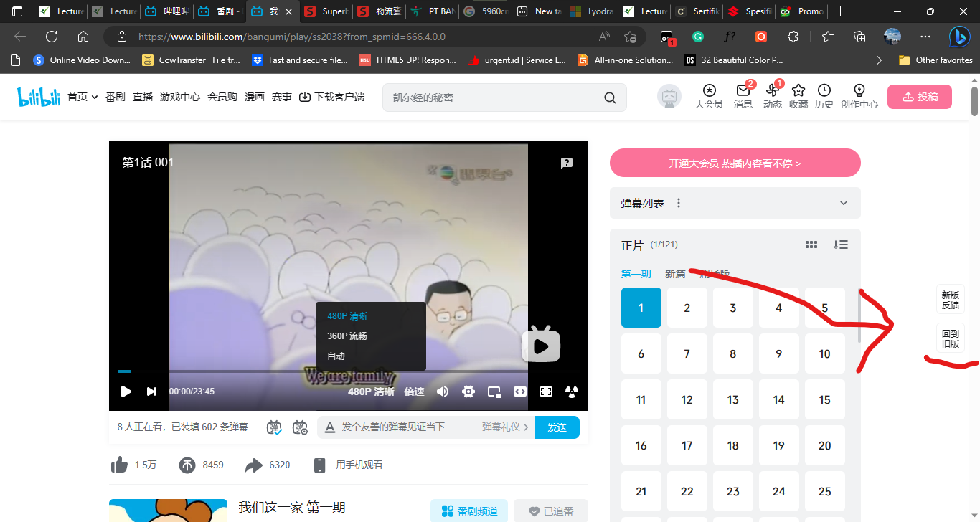Open 历史 watch history icon

pyautogui.click(x=824, y=96)
